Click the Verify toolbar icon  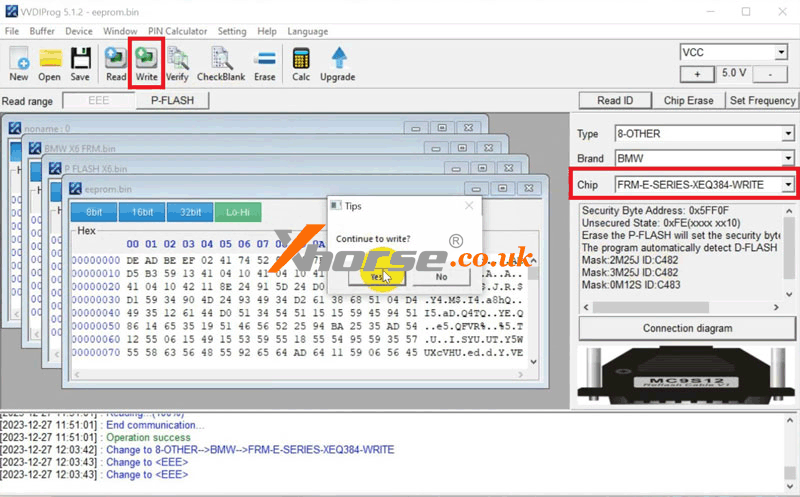coord(177,63)
